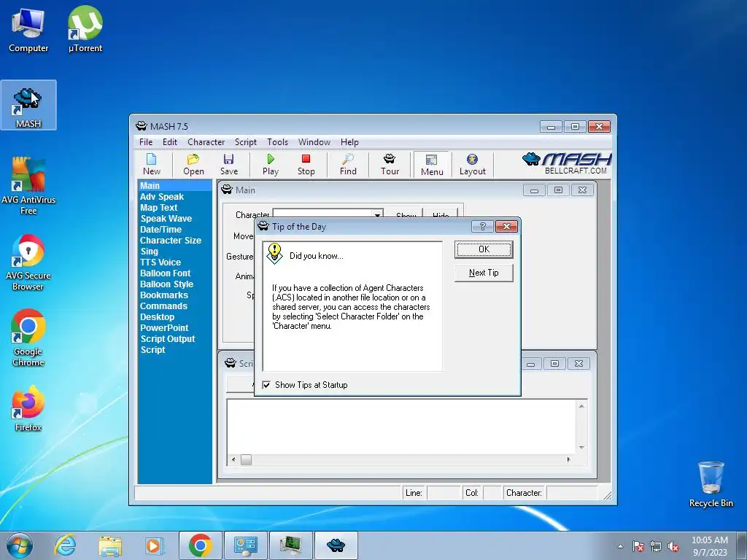The width and height of the screenshot is (747, 560).
Task: Start playback with the green Play icon
Action: 271,164
